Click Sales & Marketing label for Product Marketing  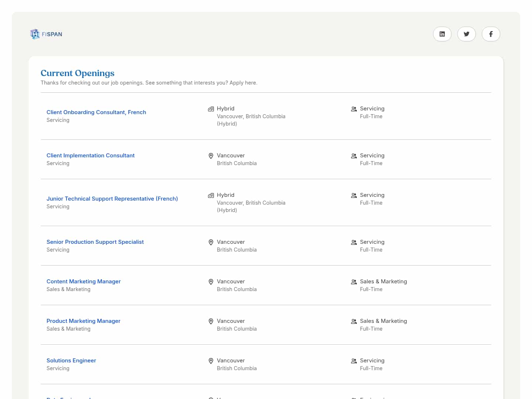(383, 321)
